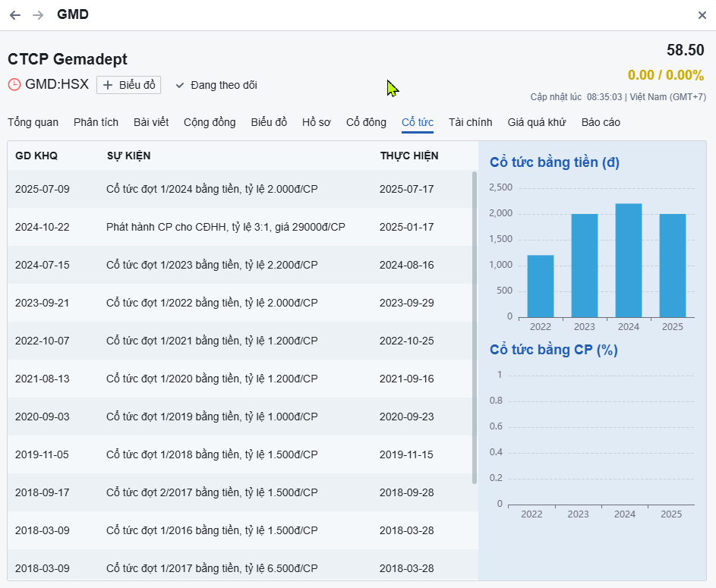716x588 pixels.
Task: Click the back arrow icon
Action: pos(15,15)
